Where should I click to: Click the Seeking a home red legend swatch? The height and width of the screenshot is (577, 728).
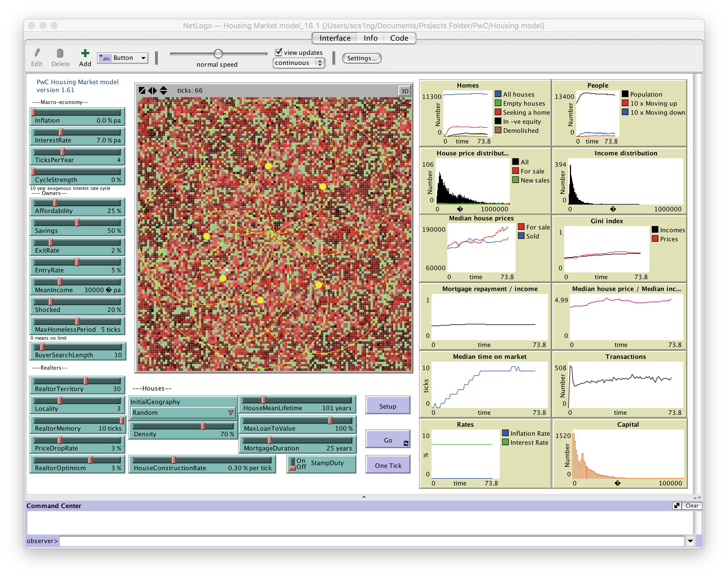[x=498, y=112]
